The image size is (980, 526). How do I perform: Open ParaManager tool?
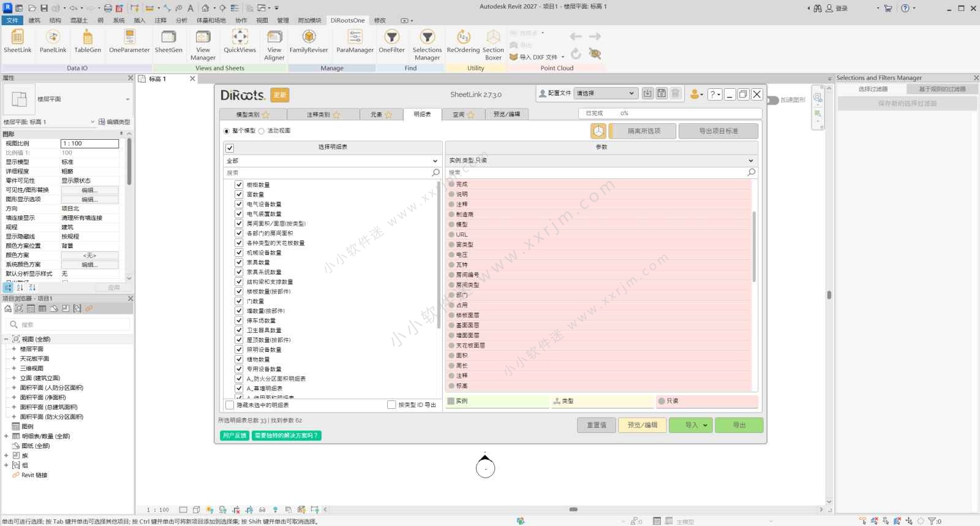tap(355, 42)
